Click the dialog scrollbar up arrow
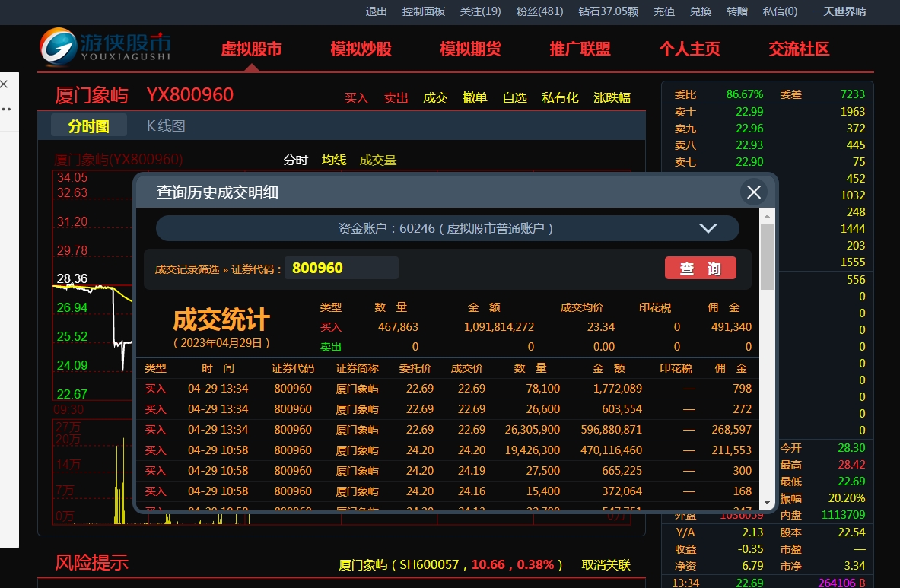This screenshot has height=588, width=900. pos(767,216)
